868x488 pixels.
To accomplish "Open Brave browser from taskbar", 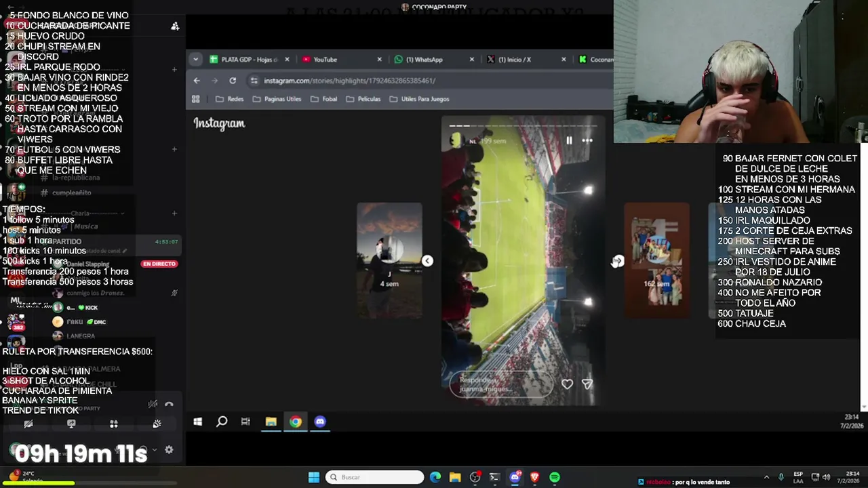I will click(x=534, y=477).
